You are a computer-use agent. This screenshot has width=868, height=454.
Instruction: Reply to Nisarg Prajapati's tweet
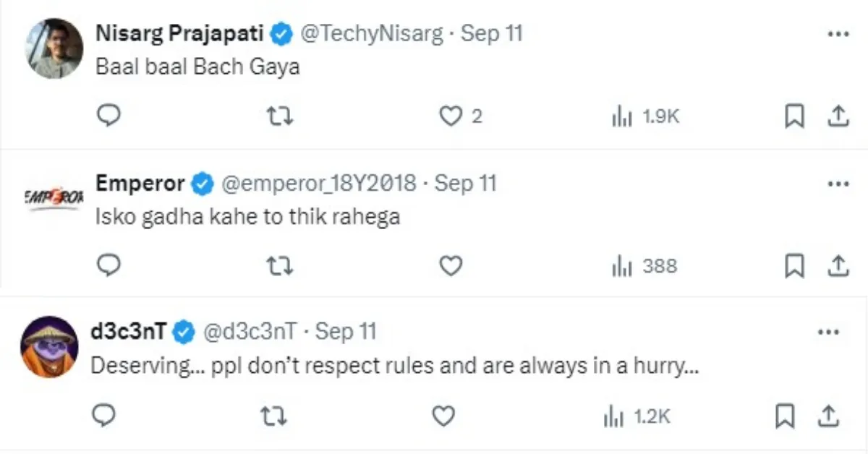click(109, 116)
